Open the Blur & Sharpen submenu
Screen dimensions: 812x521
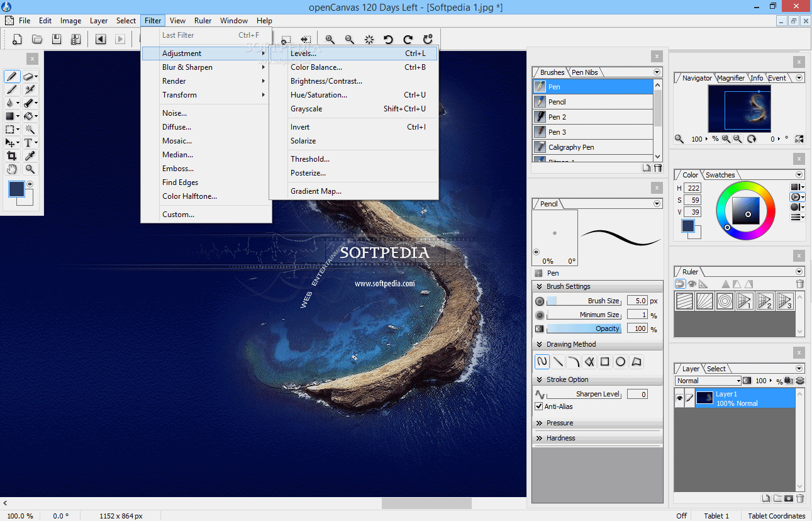click(206, 67)
